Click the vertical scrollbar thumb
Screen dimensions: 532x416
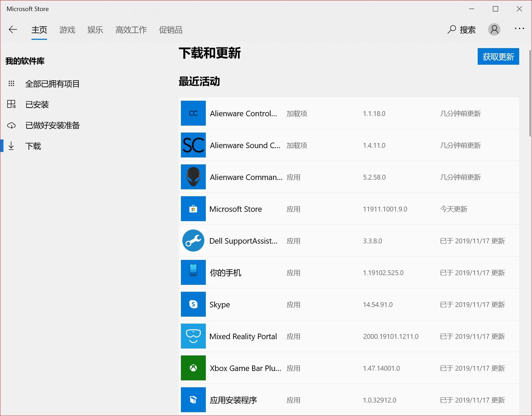point(530,93)
